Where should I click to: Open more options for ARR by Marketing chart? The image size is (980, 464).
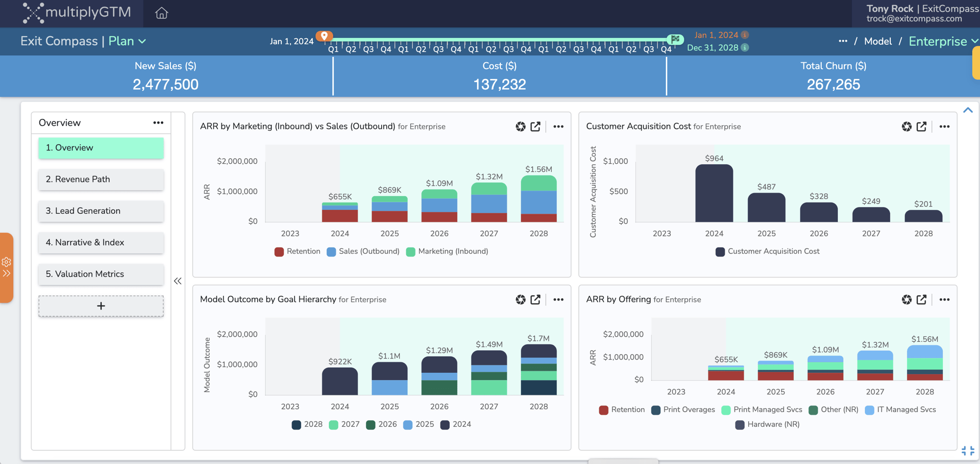point(558,127)
